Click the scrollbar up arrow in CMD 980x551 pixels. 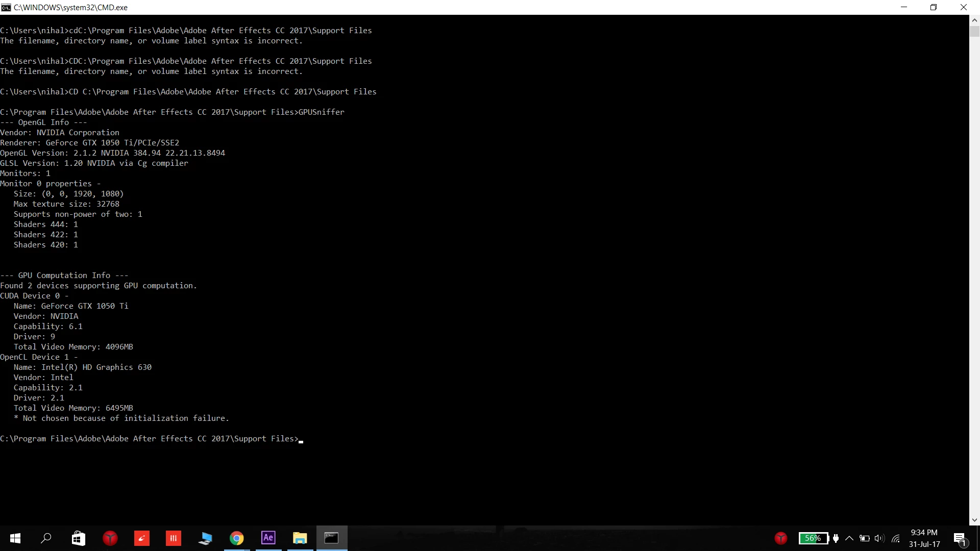[974, 20]
